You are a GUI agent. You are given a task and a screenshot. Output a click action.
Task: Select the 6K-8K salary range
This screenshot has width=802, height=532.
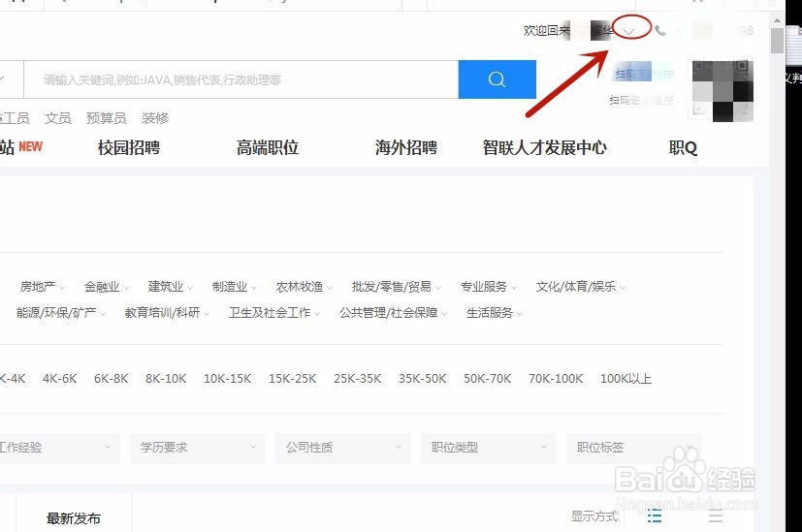(111, 379)
